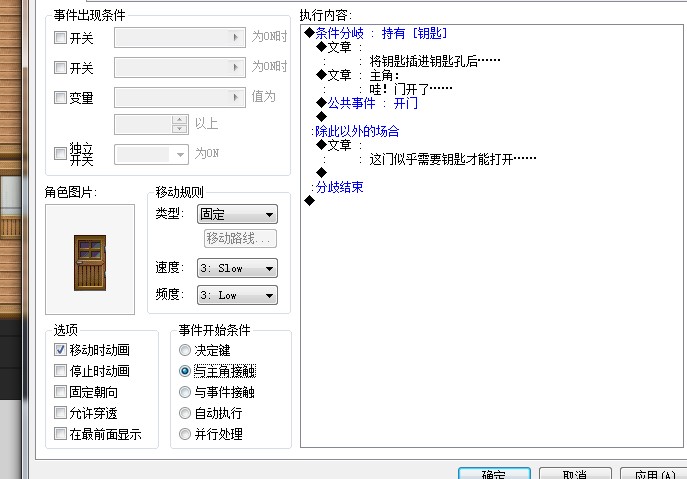Select the 哇！门开了 text line
The height and width of the screenshot is (479, 687).
tap(411, 89)
